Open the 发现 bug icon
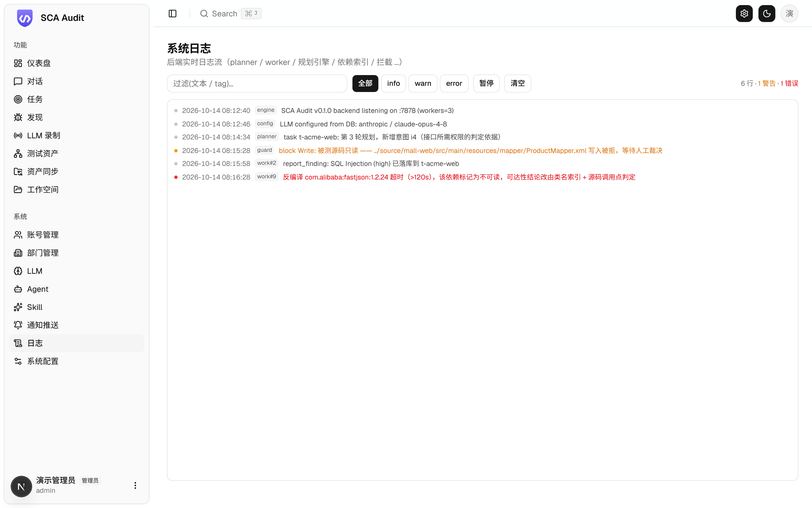 (18, 117)
